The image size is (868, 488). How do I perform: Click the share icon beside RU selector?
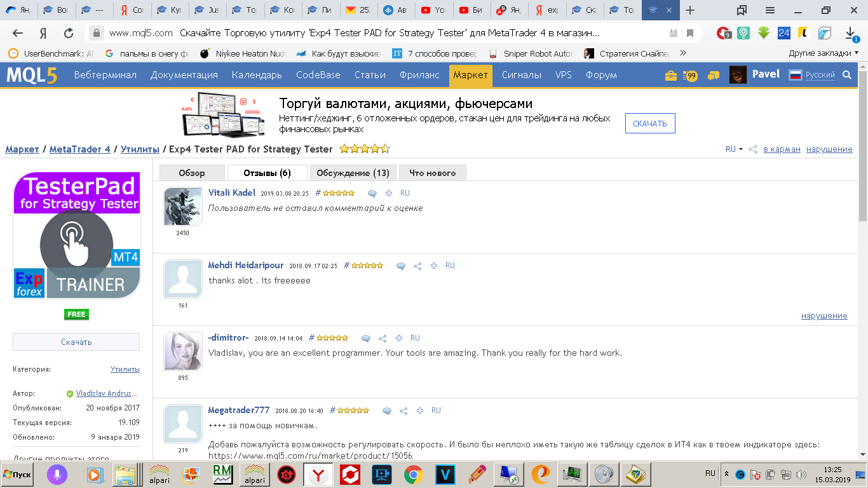(753, 149)
